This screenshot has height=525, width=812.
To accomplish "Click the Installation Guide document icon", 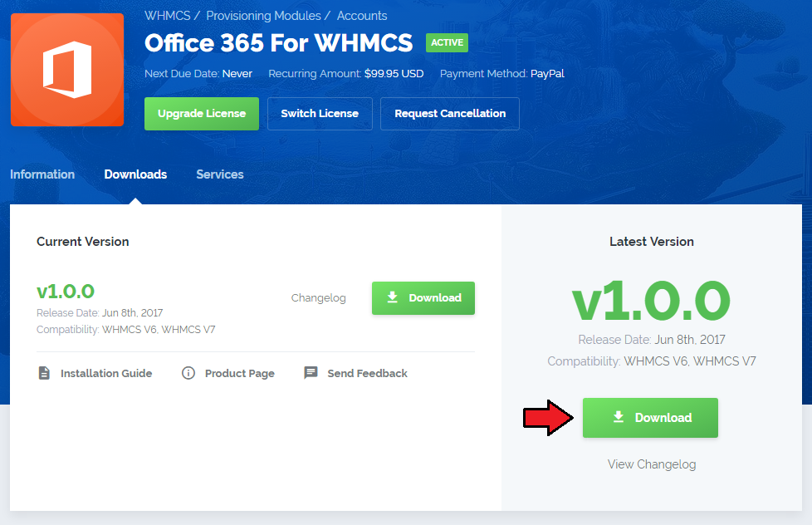I will (x=44, y=373).
